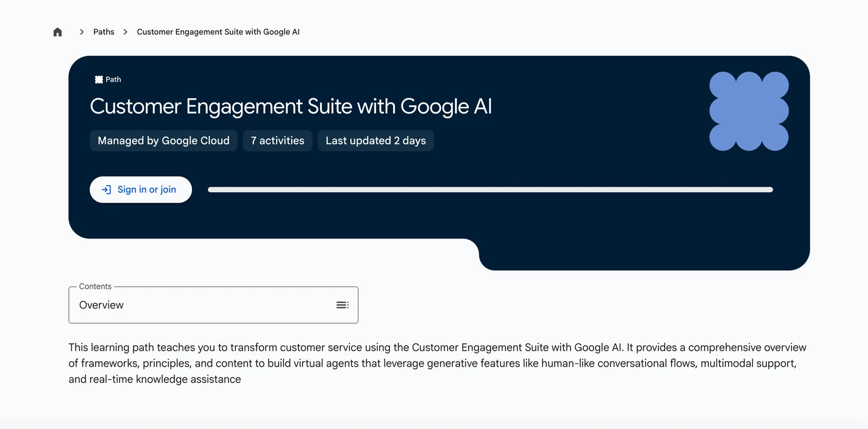This screenshot has width=868, height=429.
Task: Click the list icon in Contents box
Action: pyautogui.click(x=342, y=305)
